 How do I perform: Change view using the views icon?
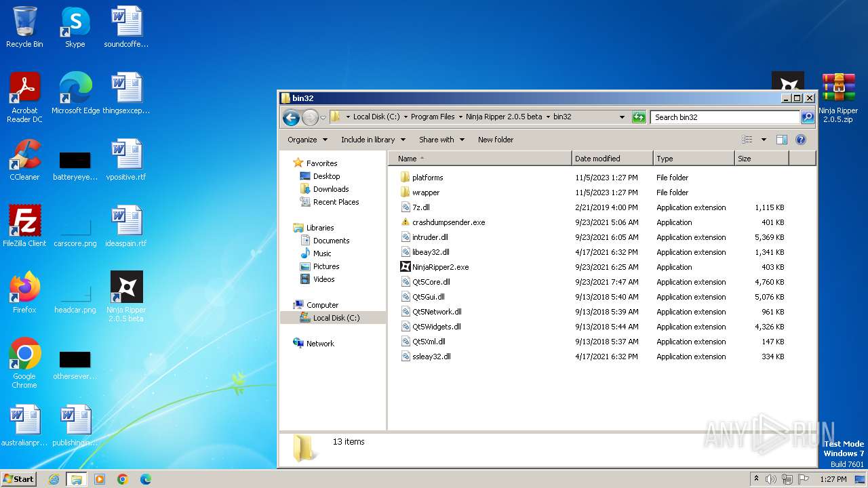(747, 140)
